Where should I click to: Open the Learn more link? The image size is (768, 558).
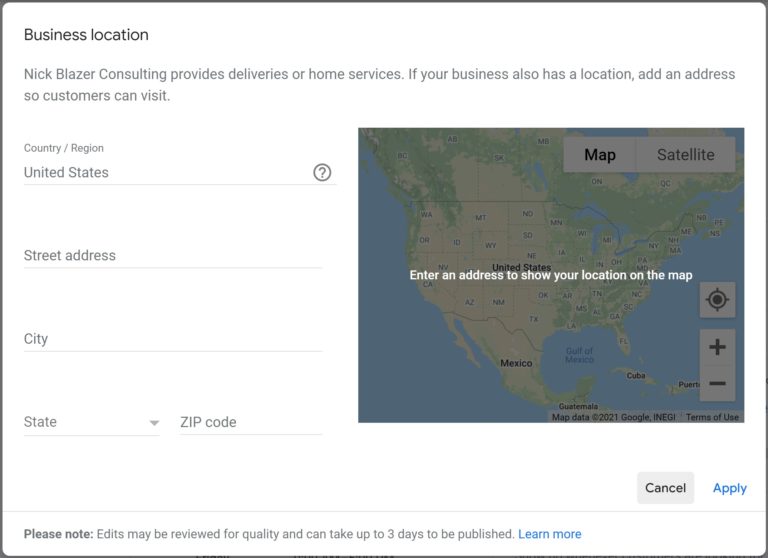(549, 534)
